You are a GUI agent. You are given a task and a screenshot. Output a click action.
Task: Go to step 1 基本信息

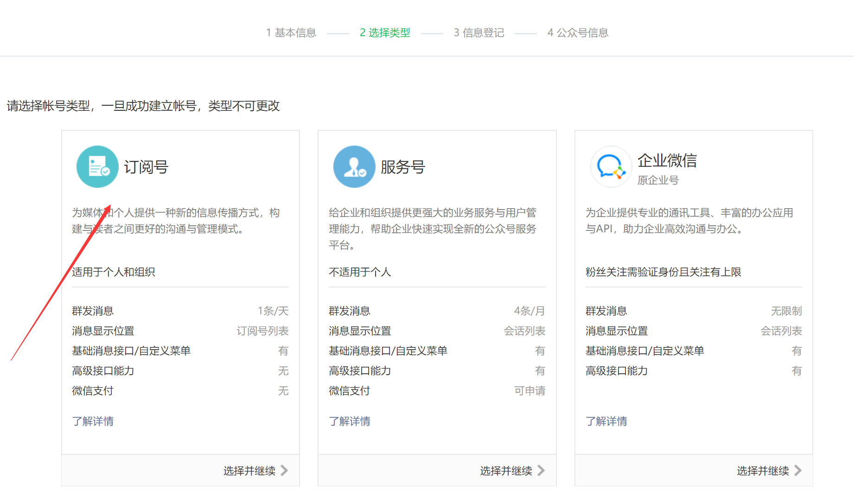tap(291, 32)
